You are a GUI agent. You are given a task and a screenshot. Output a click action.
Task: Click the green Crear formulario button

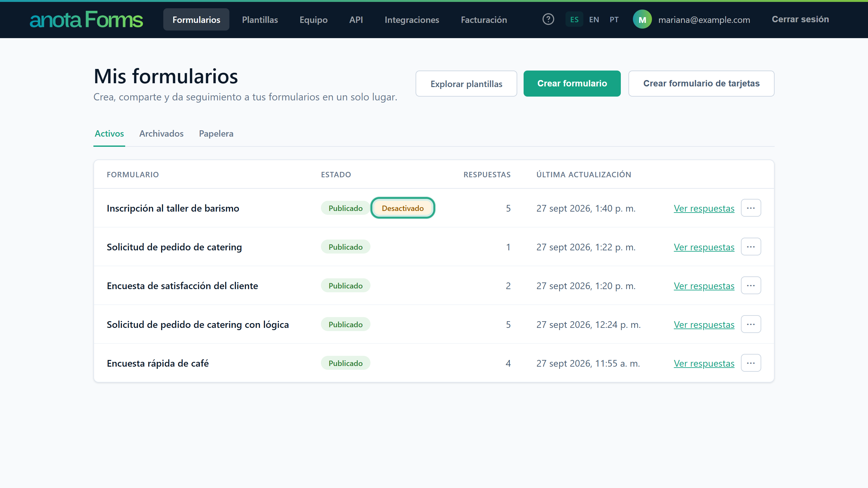tap(572, 84)
